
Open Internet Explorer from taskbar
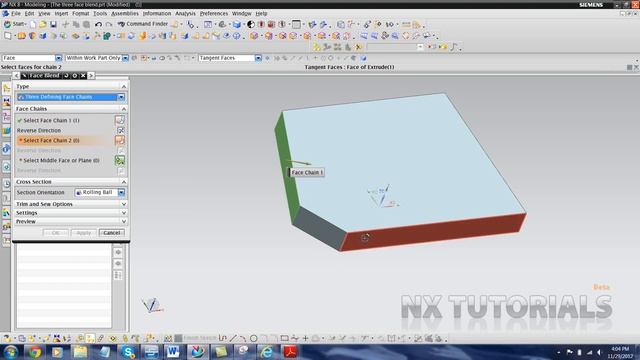click(x=267, y=352)
